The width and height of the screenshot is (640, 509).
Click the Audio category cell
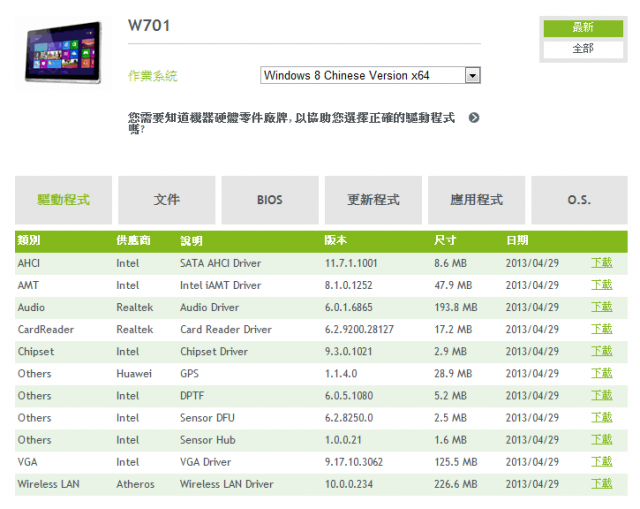31,307
